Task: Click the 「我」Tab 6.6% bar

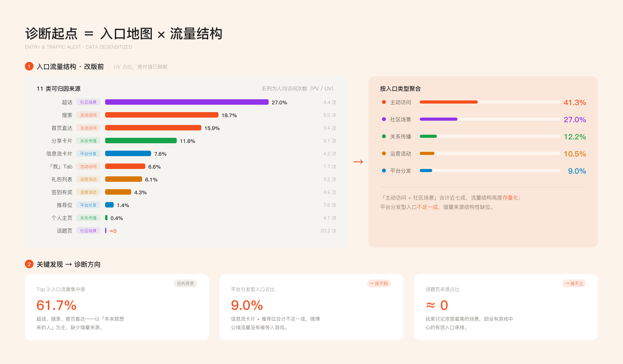Action: 125,166
